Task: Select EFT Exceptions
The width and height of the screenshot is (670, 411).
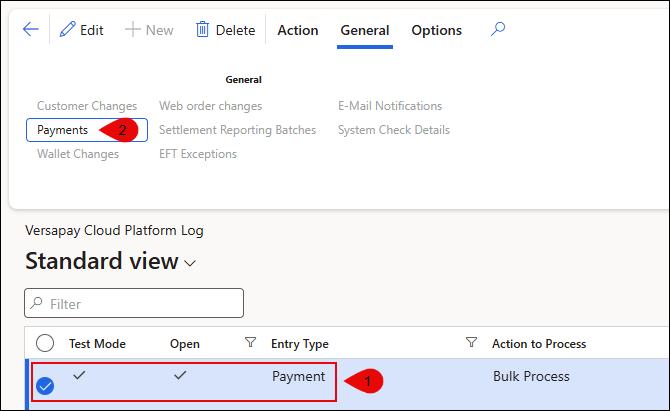Action: [197, 154]
